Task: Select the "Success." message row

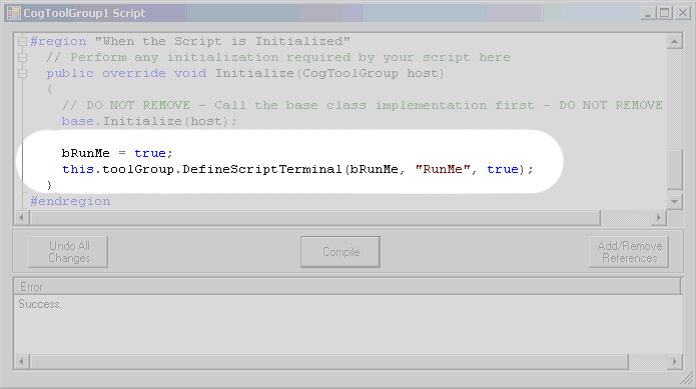Action: tap(40, 304)
